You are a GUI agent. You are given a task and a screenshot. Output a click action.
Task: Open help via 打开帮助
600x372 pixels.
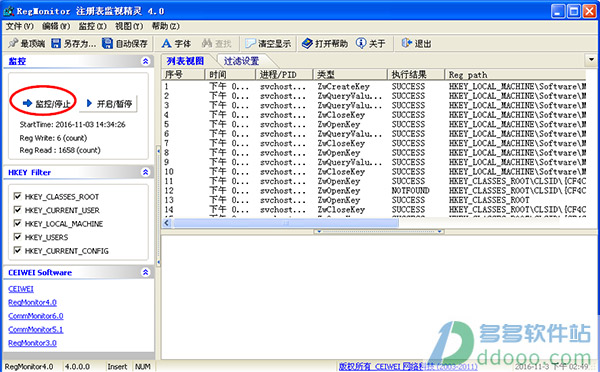(324, 44)
